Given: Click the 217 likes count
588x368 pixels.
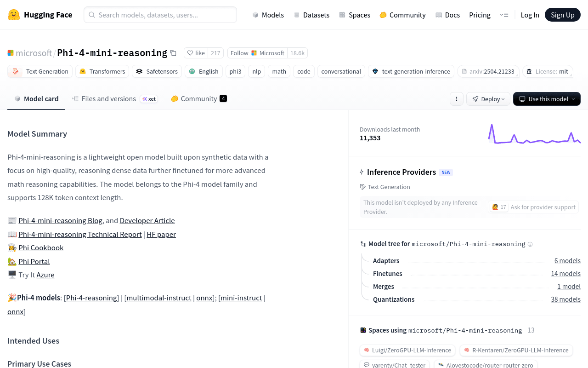Looking at the screenshot, I should point(215,53).
